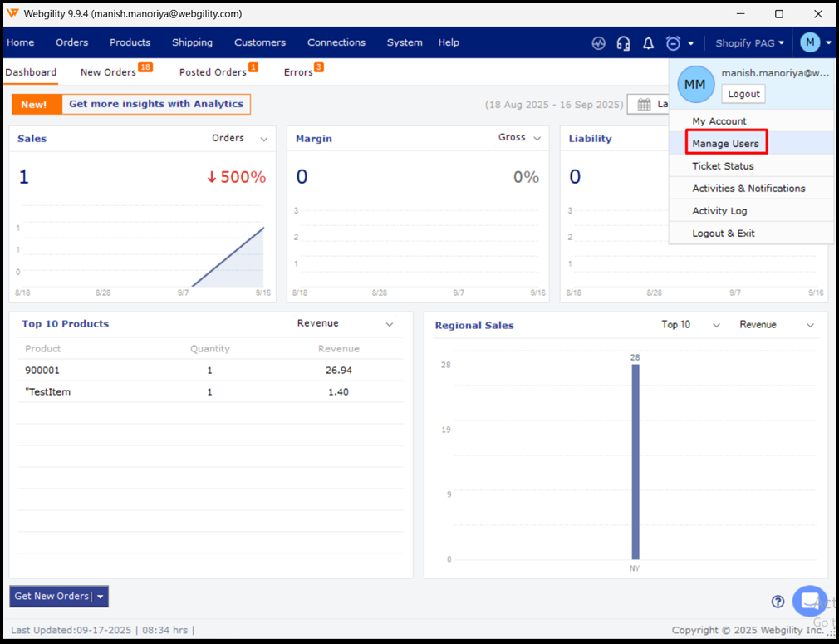
Task: Select Manage Users from the menu
Action: point(725,144)
